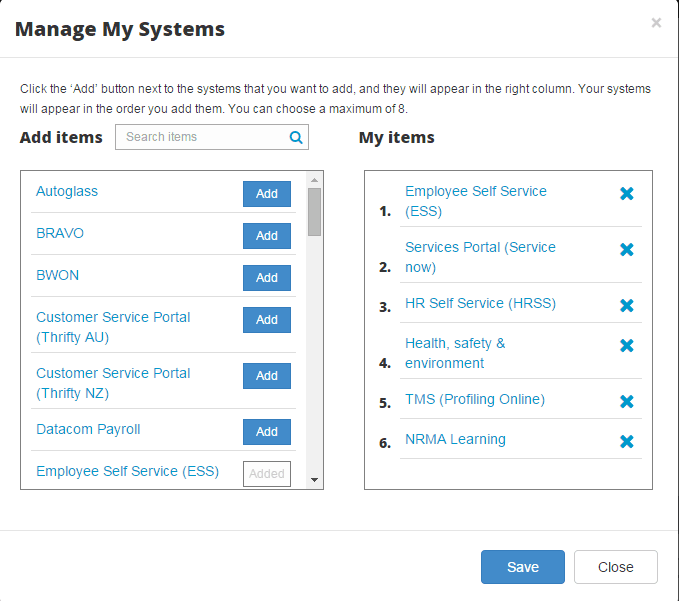The width and height of the screenshot is (679, 601).
Task: Click the disabled Added button for ESS
Action: [267, 474]
